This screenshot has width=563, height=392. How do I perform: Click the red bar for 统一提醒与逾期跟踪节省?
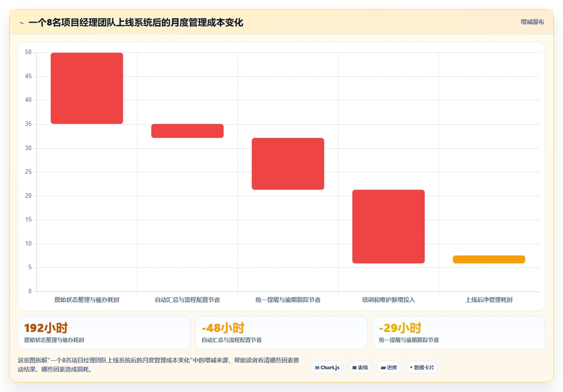pyautogui.click(x=288, y=164)
